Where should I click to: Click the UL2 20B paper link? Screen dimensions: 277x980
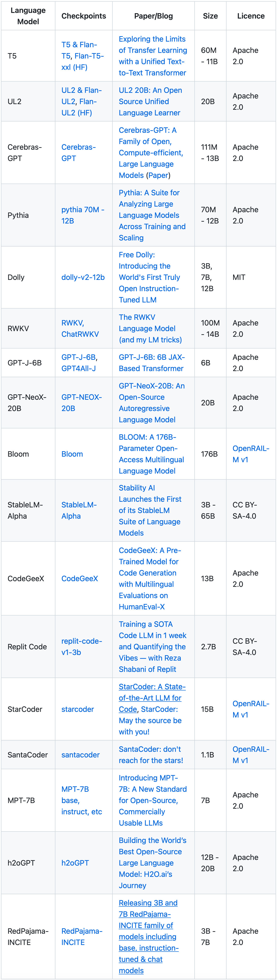click(x=150, y=102)
